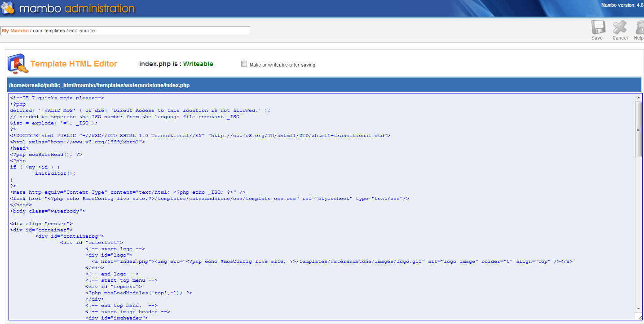This screenshot has width=644, height=324.
Task: Select com_templates in the breadcrumb path
Action: (x=49, y=31)
